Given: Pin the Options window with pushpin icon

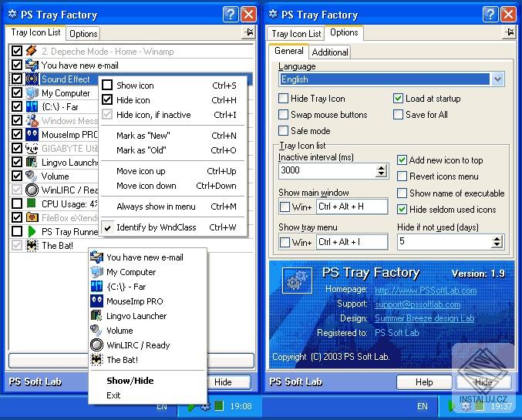Looking at the screenshot, I should 509,32.
